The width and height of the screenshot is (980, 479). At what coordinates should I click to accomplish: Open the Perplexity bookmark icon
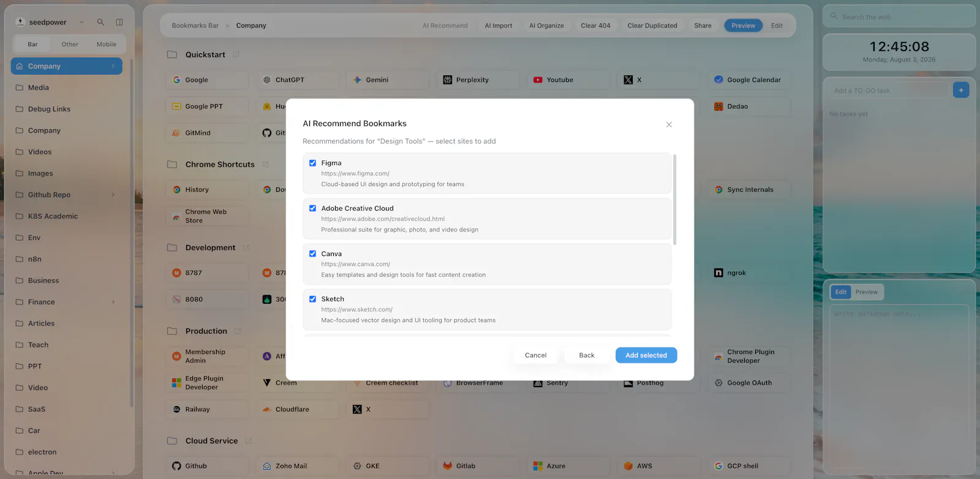[448, 80]
